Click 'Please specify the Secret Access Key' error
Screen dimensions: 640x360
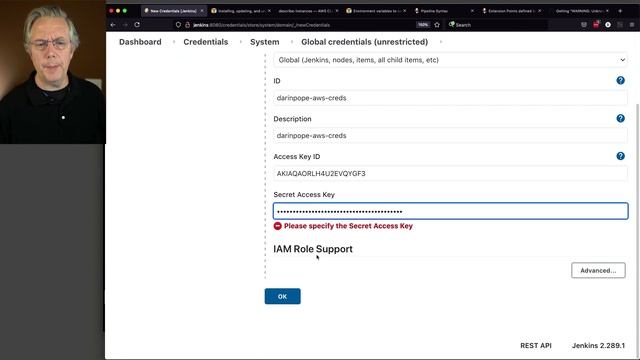[348, 226]
